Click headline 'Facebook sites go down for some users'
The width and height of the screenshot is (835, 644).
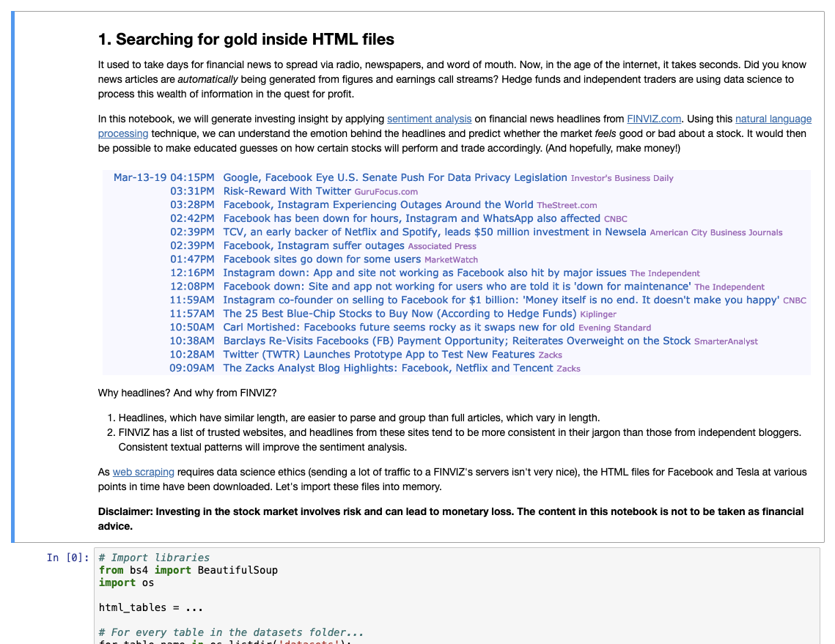(x=322, y=259)
